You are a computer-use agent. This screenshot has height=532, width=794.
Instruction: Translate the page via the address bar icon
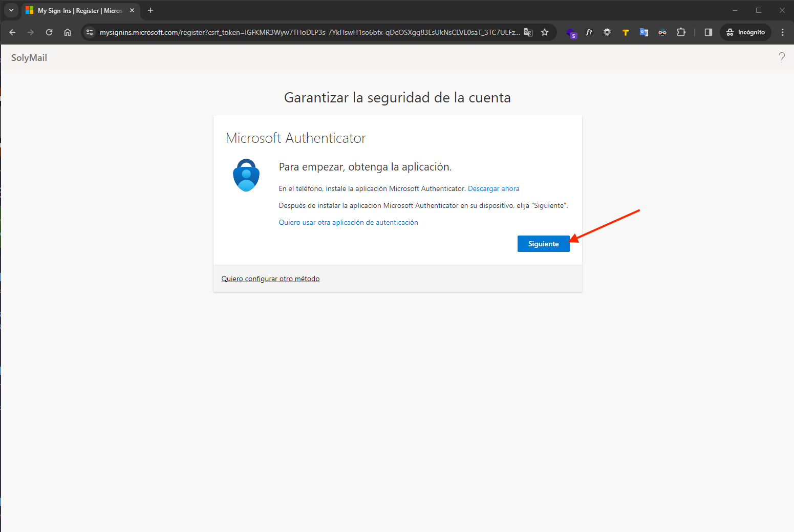click(x=528, y=32)
